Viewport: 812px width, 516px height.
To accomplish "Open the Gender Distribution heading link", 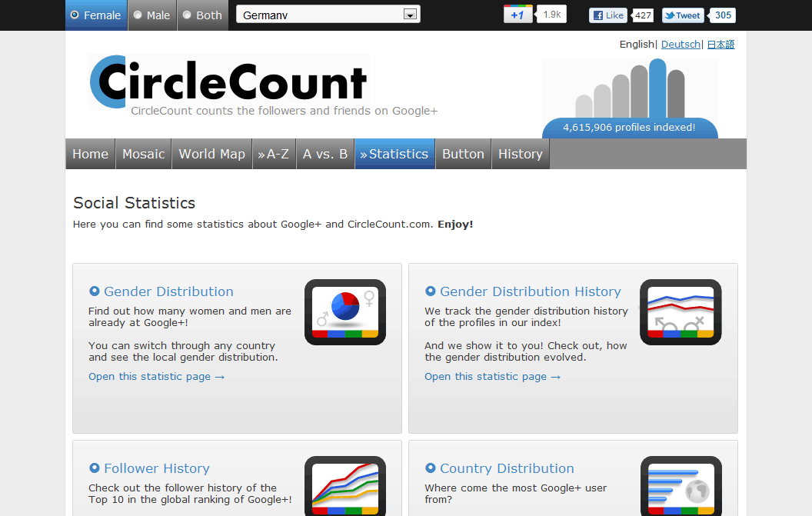I will (x=169, y=291).
